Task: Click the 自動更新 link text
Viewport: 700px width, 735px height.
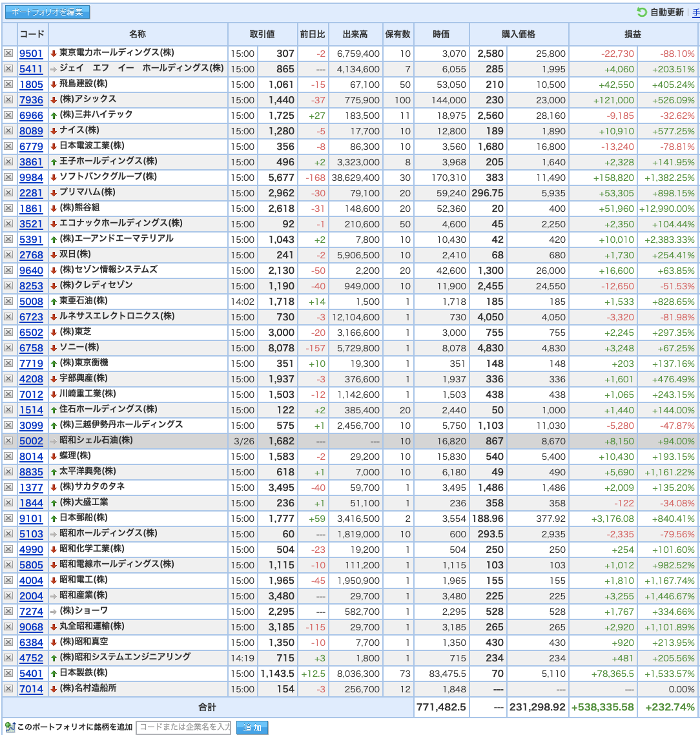Action: 666,13
